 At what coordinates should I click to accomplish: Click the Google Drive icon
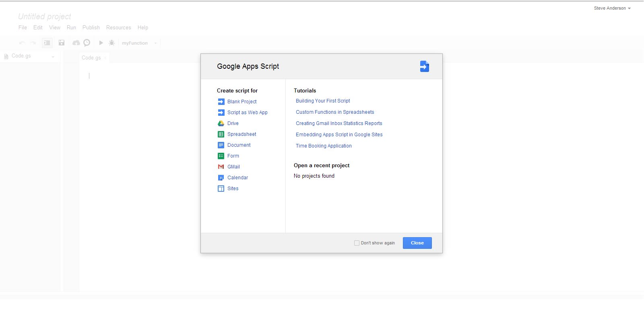221,123
